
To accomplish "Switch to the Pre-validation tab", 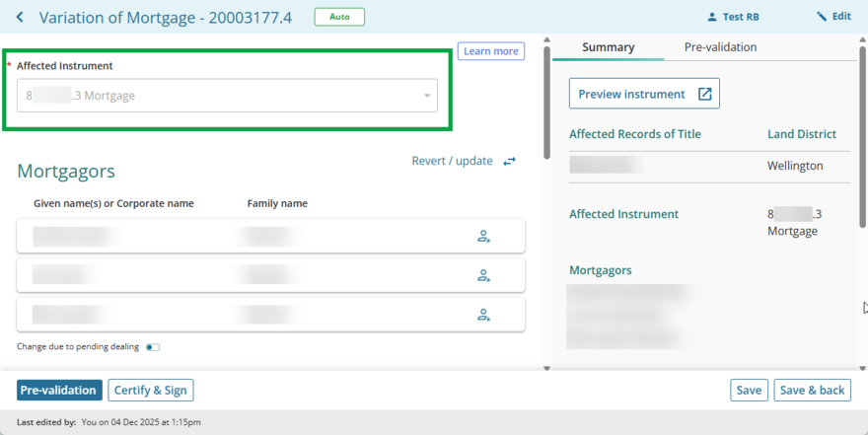I will pos(720,47).
